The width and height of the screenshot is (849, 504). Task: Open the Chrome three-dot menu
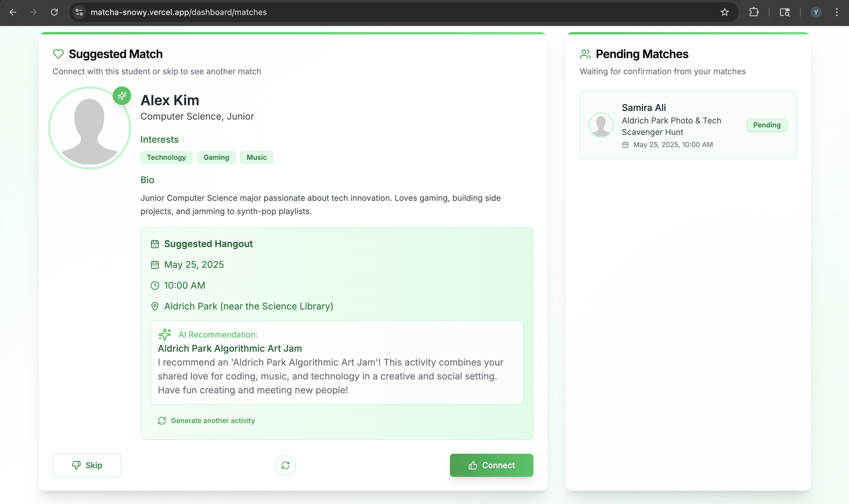pos(837,12)
